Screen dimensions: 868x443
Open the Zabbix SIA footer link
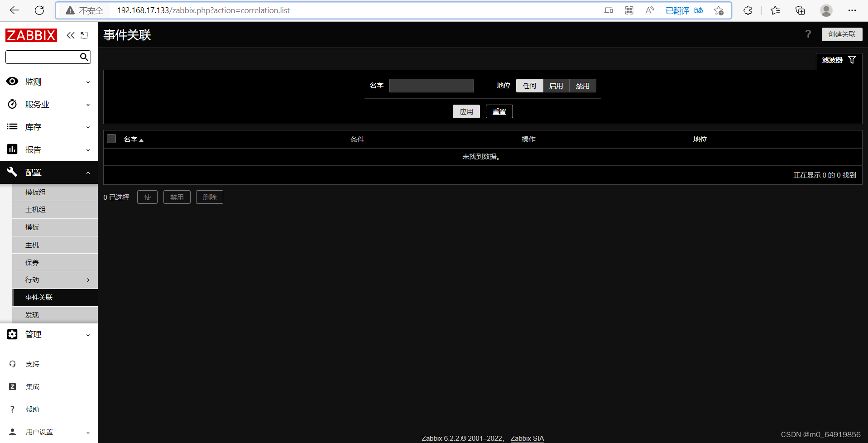tap(527, 438)
